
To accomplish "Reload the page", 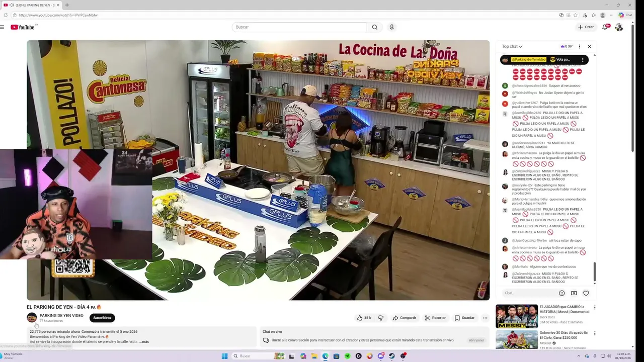I will (x=6, y=15).
